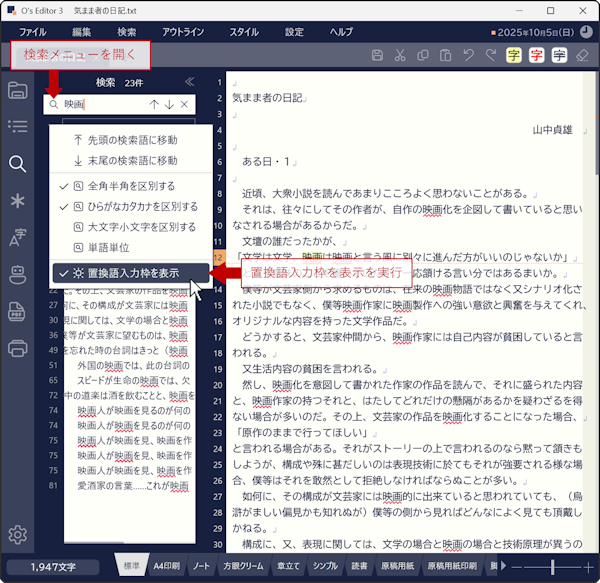Clear search text with the X button
Viewport: 600px width, 583px height.
[185, 104]
